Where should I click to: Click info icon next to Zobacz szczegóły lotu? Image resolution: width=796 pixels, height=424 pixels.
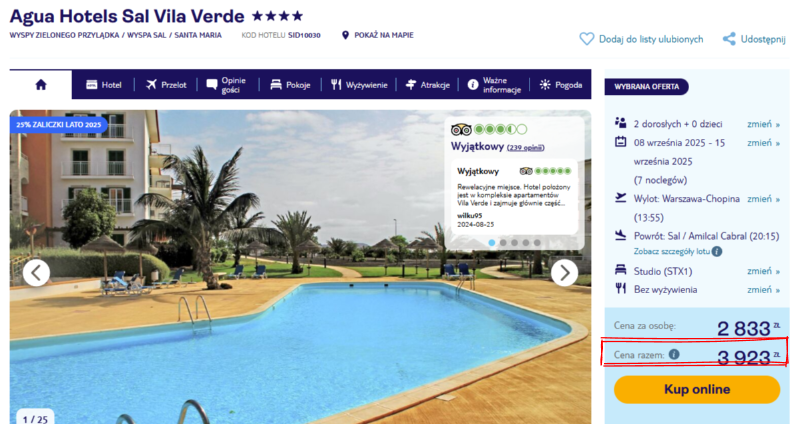[x=717, y=251]
